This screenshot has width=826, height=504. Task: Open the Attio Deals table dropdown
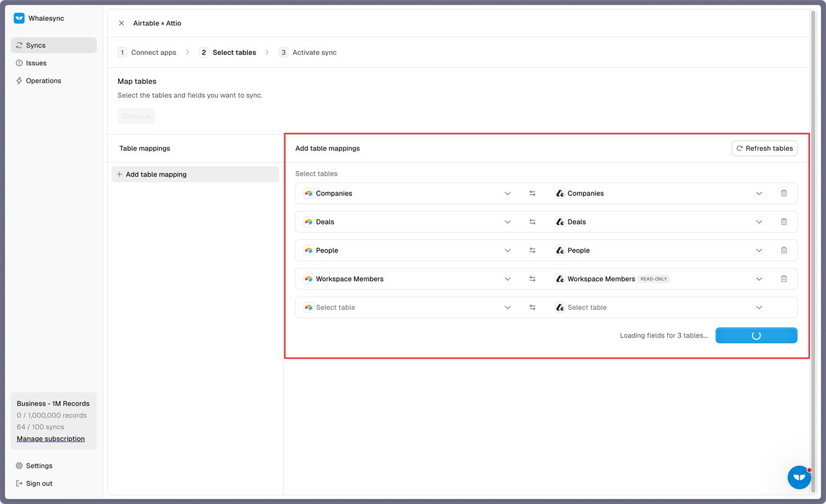(x=659, y=222)
